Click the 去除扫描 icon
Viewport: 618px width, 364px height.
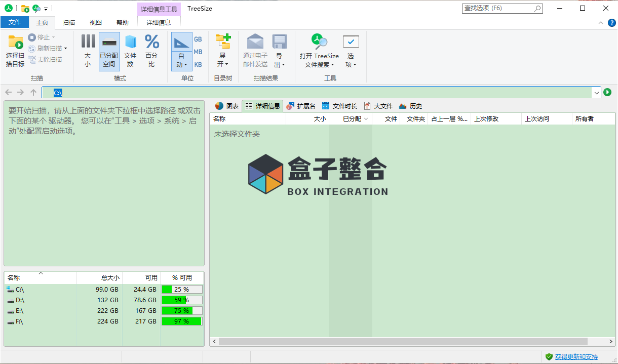(32, 59)
